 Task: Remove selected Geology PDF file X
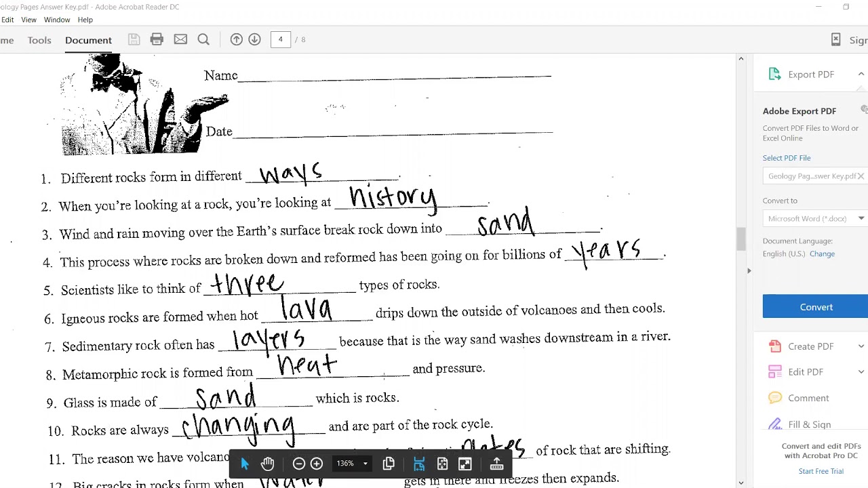pyautogui.click(x=861, y=176)
